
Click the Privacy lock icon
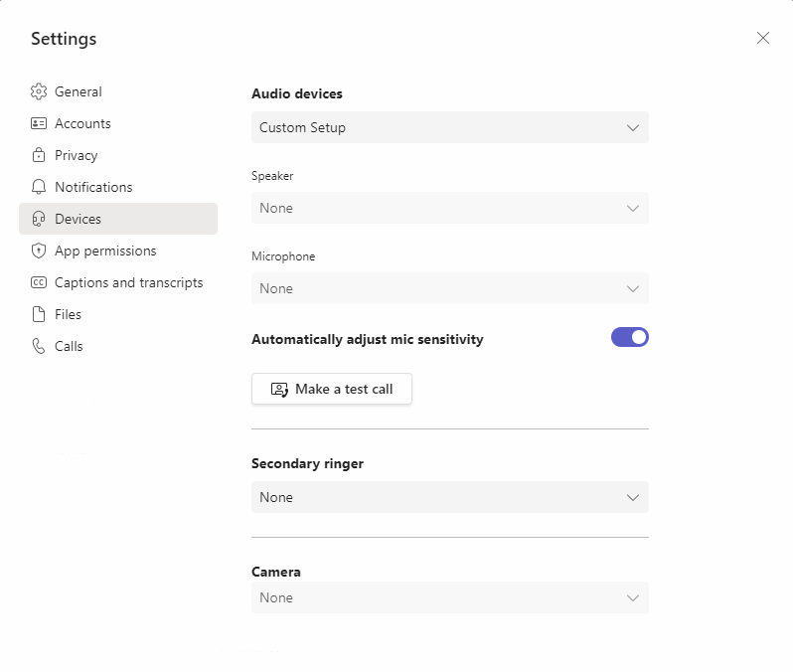[39, 155]
